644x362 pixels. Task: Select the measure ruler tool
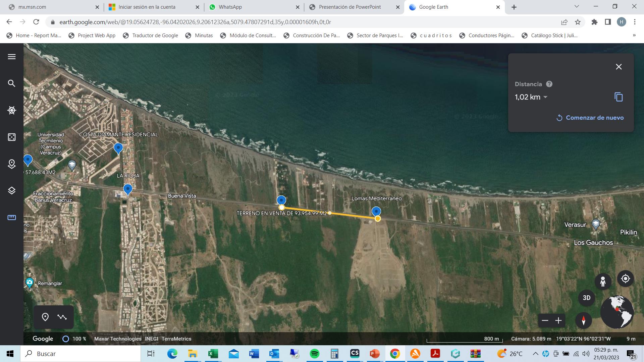click(x=12, y=218)
